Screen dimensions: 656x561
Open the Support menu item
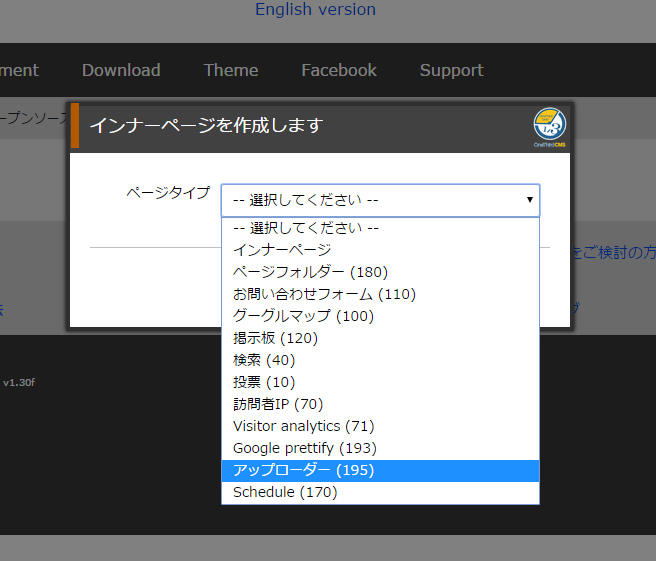(451, 70)
